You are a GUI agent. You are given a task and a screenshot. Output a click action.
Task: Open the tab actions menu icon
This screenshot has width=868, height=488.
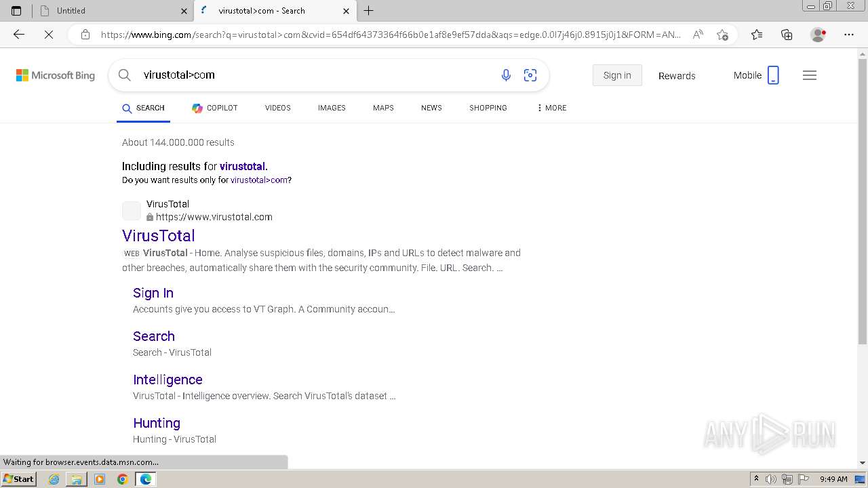click(x=16, y=11)
